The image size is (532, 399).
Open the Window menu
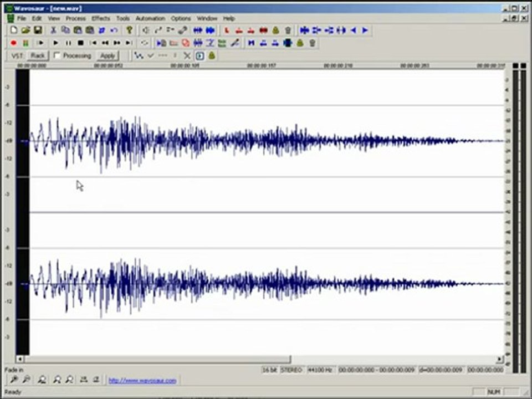[207, 18]
